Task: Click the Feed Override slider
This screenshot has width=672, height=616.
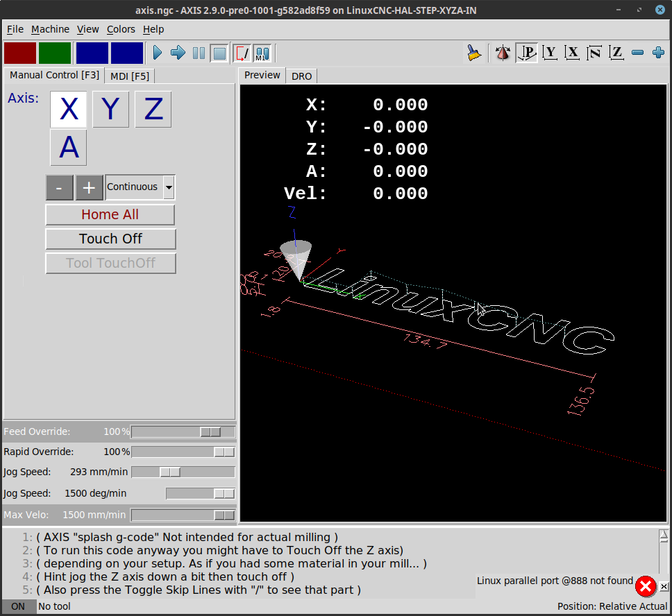Action: point(183,431)
